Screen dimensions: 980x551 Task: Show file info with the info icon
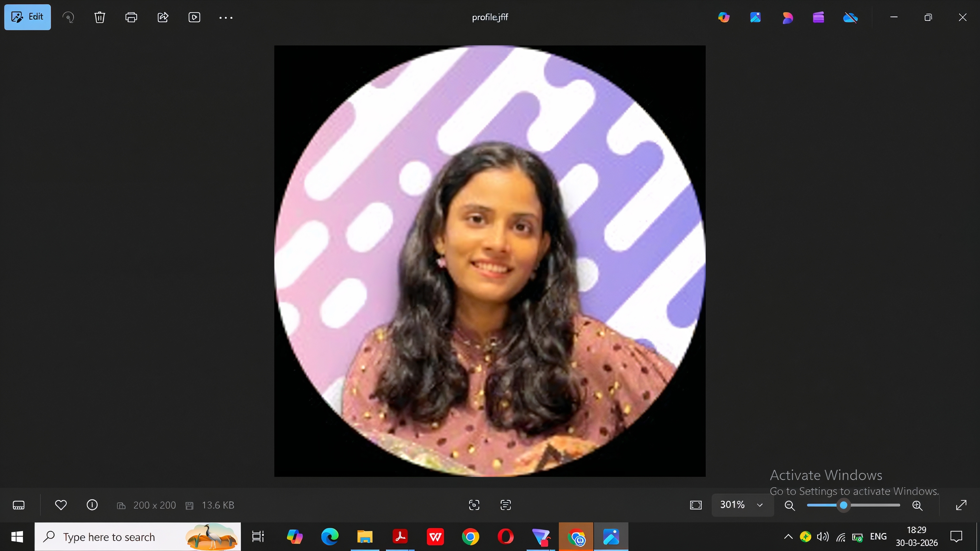tap(92, 505)
